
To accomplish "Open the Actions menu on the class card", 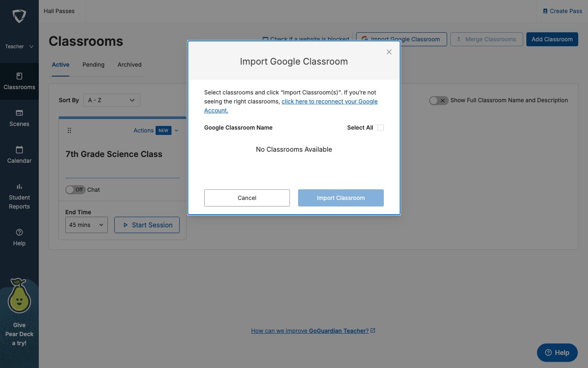I will [x=156, y=130].
